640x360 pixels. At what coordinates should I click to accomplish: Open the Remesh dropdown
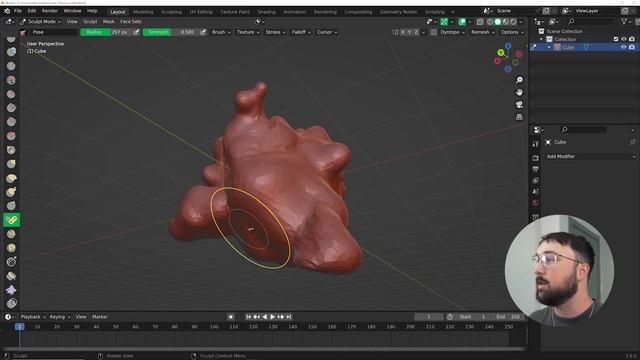(x=483, y=32)
